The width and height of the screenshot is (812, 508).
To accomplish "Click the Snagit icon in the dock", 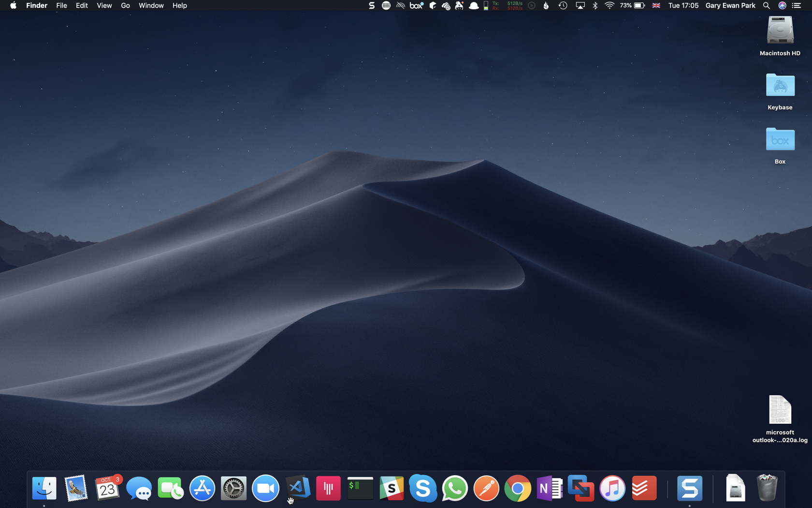I will pyautogui.click(x=689, y=489).
